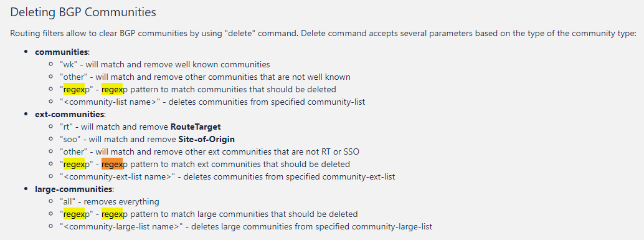Click the bold "RouteTarget" text
This screenshot has height=240, width=644.
tap(196, 127)
